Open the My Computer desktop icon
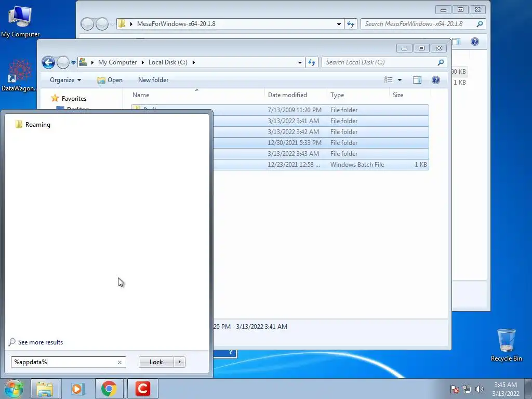This screenshot has width=532, height=399. tap(20, 22)
